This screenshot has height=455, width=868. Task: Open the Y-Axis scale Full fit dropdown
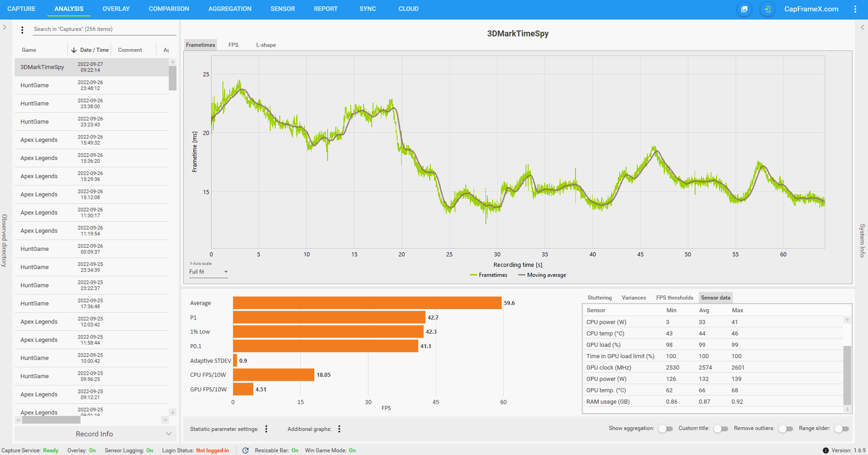(208, 272)
